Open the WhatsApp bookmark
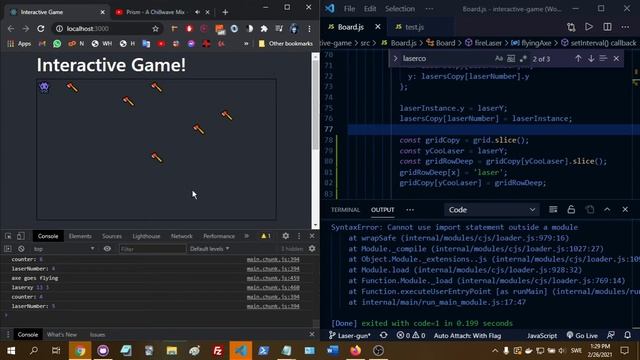Image resolution: width=640 pixels, height=360 pixels. coord(57,43)
